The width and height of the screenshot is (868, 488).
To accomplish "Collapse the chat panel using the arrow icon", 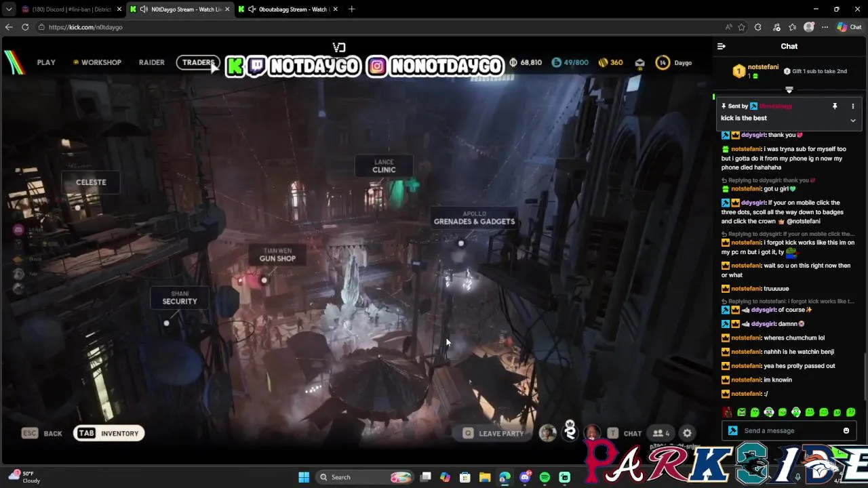I will click(x=722, y=46).
